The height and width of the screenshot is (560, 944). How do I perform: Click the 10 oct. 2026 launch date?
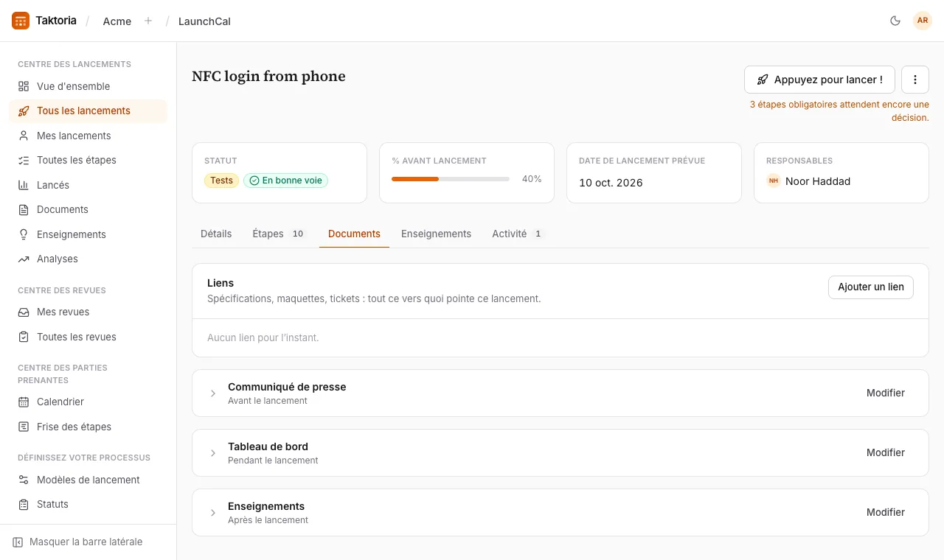point(611,183)
